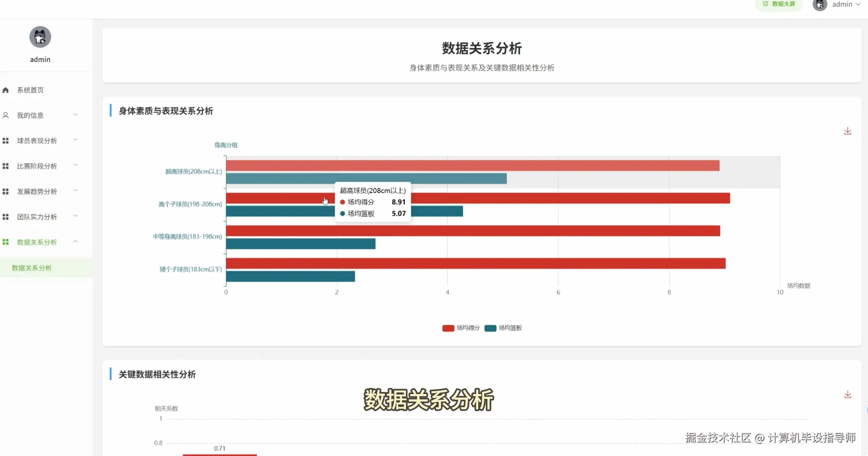Click the 0.71 correlation value label
868x456 pixels.
pos(220,448)
